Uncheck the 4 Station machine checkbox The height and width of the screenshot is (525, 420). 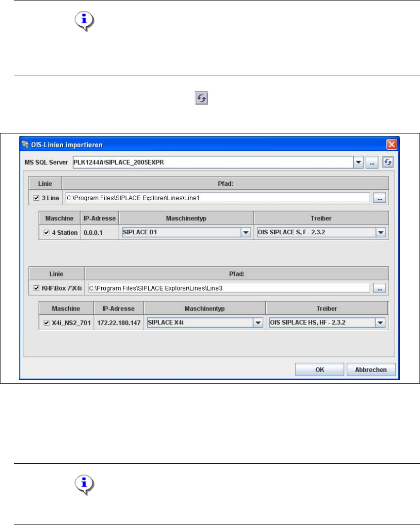tap(46, 232)
